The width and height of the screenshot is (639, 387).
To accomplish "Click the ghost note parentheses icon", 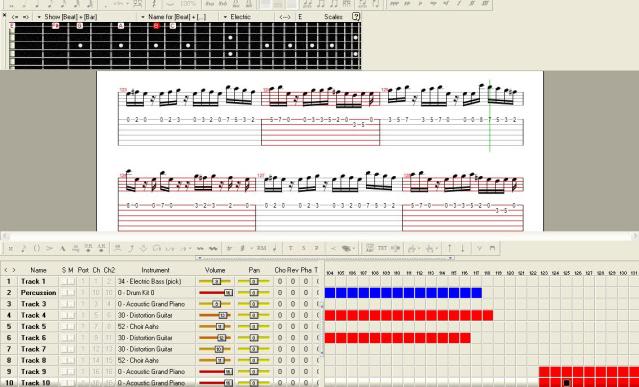I will point(37,248).
